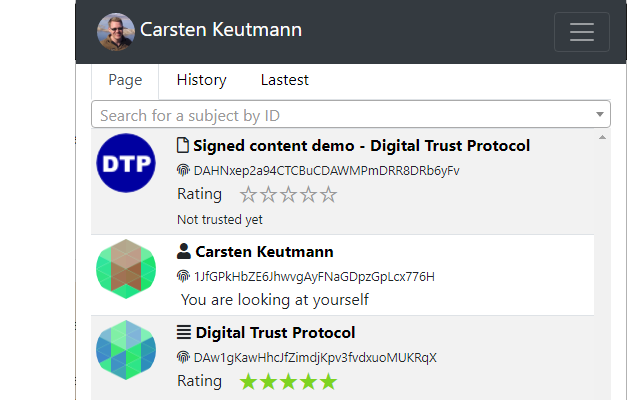Expand the subject search dropdown arrow
The height and width of the screenshot is (400, 640).
[x=600, y=115]
